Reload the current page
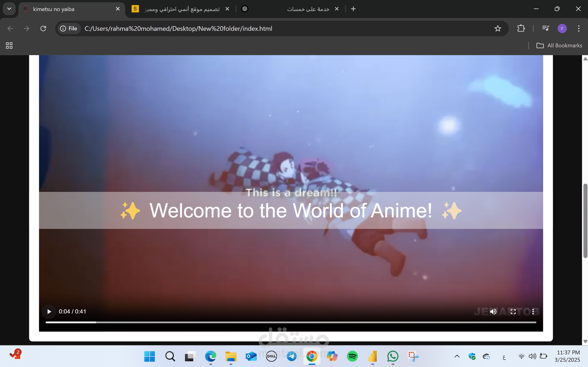This screenshot has width=588, height=367. [x=43, y=29]
